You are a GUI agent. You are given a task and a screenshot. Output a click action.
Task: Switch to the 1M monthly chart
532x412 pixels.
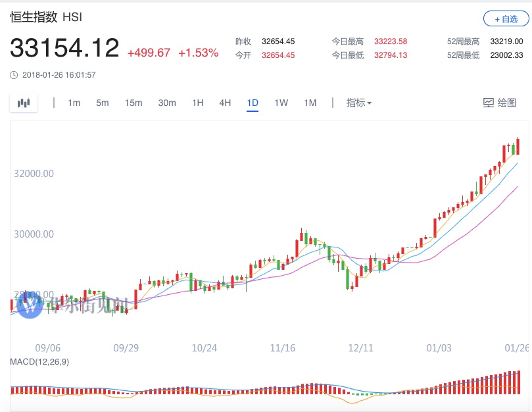pos(310,103)
